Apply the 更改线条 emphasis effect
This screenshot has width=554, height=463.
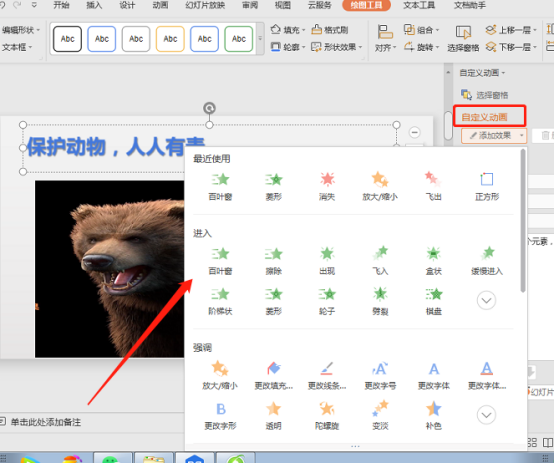pyautogui.click(x=327, y=376)
